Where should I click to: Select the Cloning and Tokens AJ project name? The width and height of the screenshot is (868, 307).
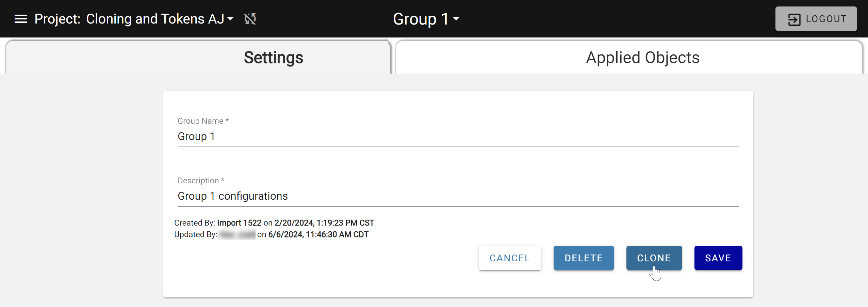(x=155, y=19)
